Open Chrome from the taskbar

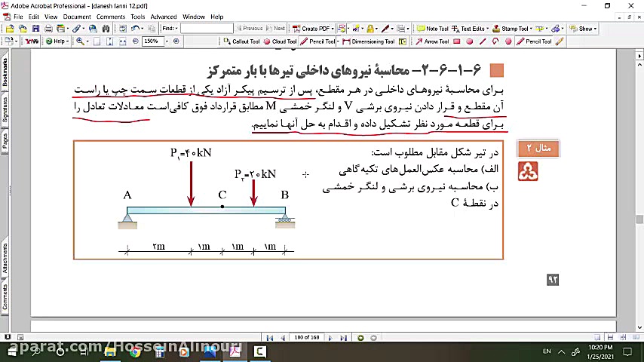[135, 351]
